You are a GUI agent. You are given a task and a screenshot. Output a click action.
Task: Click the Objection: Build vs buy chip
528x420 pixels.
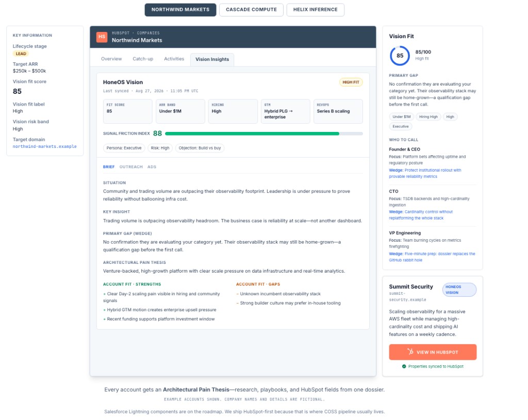tap(200, 148)
